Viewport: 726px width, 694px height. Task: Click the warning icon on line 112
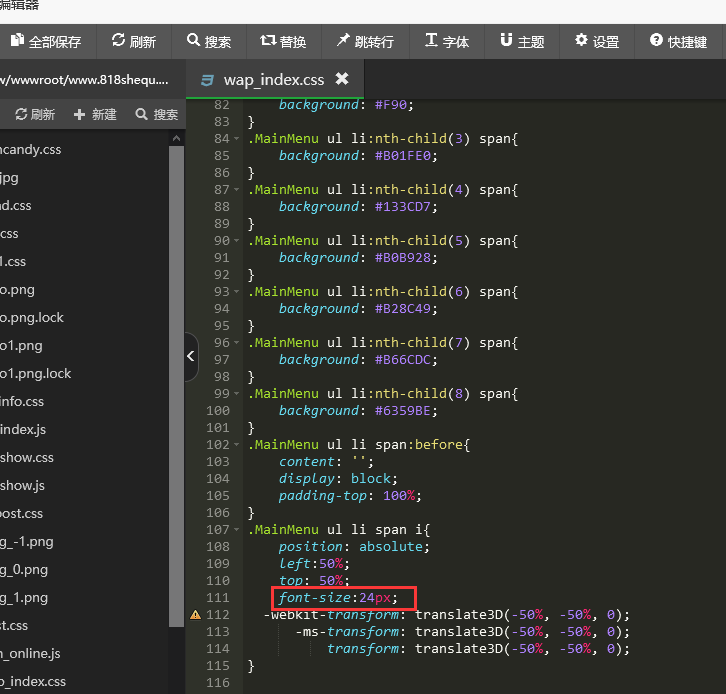tap(196, 614)
